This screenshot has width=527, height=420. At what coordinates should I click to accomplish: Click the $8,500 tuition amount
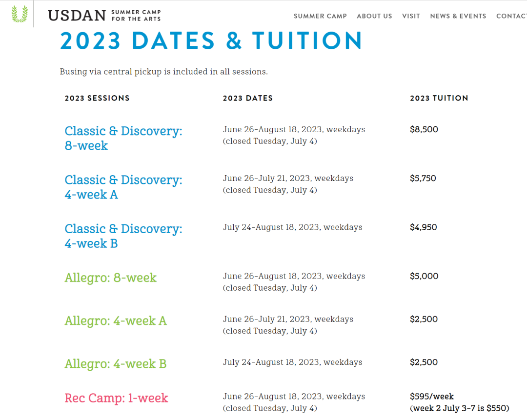click(x=424, y=129)
